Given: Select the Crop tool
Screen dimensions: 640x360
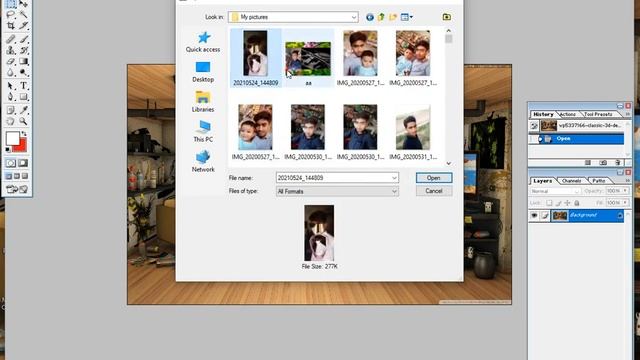Looking at the screenshot, I should point(11,25).
